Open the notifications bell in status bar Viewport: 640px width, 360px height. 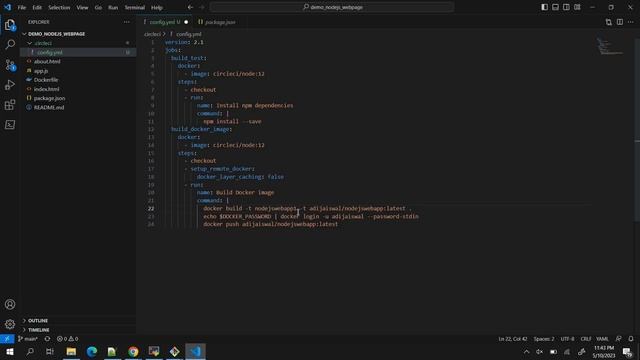click(631, 339)
